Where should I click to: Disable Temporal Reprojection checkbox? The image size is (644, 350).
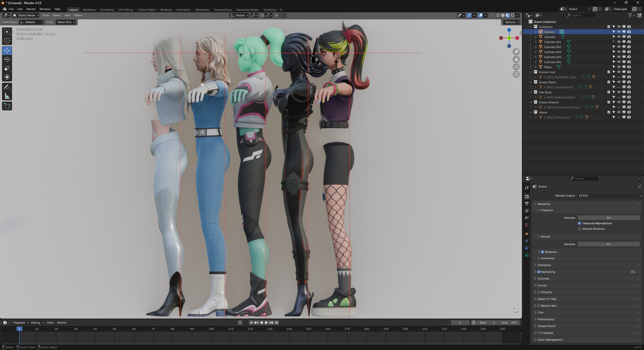point(579,223)
